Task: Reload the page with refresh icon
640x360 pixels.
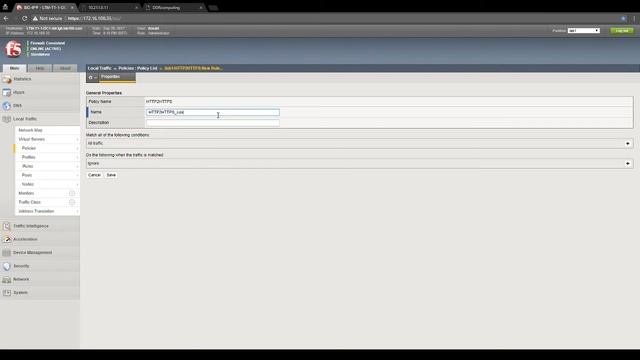Action: [24, 18]
